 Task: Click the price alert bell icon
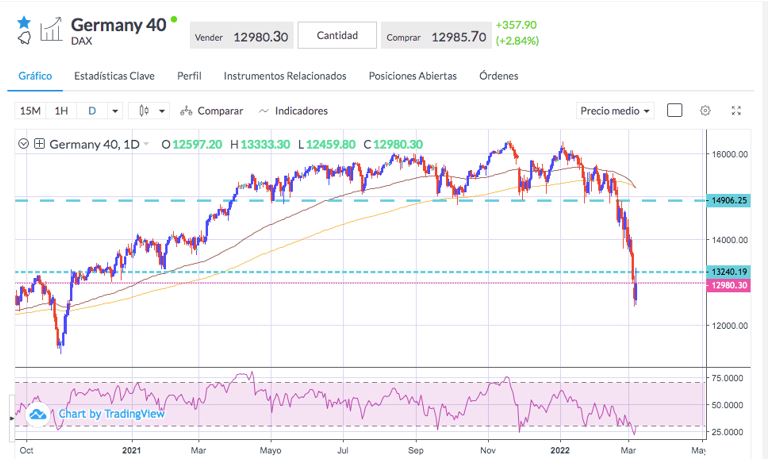[x=24, y=37]
